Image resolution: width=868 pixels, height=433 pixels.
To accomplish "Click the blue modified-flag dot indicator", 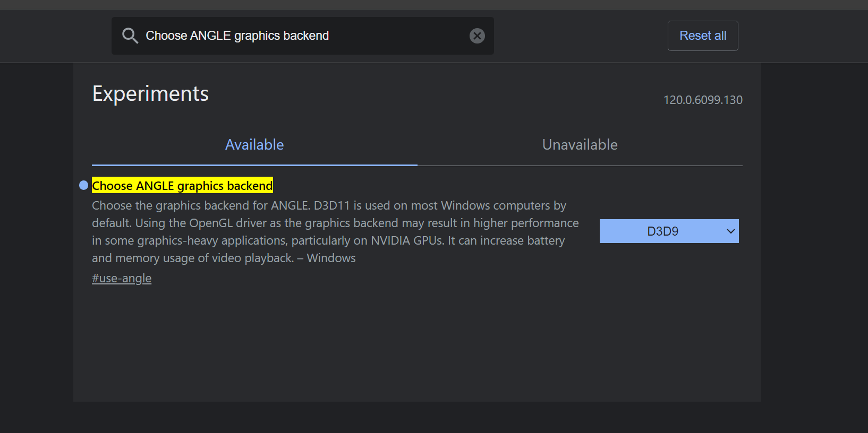I will coord(83,185).
